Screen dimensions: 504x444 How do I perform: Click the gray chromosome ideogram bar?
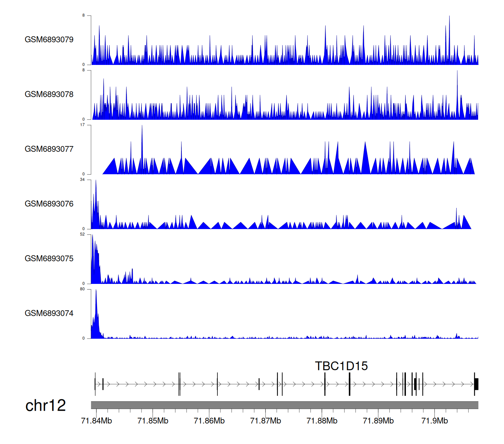284,405
